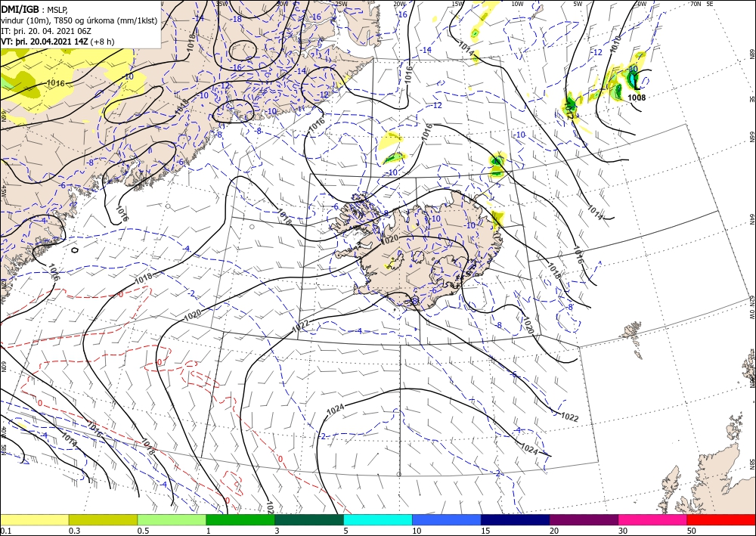Click the "30" legend tick label
The image size is (756, 536).
[x=623, y=531]
